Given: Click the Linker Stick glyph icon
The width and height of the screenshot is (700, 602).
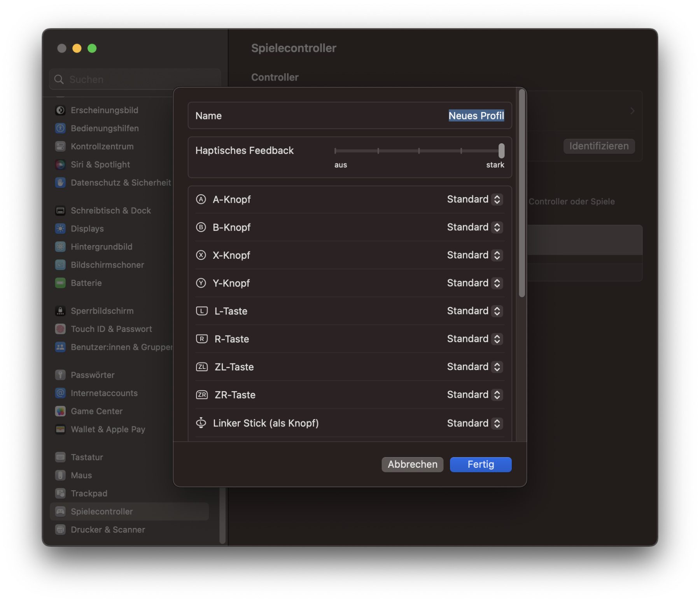Looking at the screenshot, I should (201, 423).
